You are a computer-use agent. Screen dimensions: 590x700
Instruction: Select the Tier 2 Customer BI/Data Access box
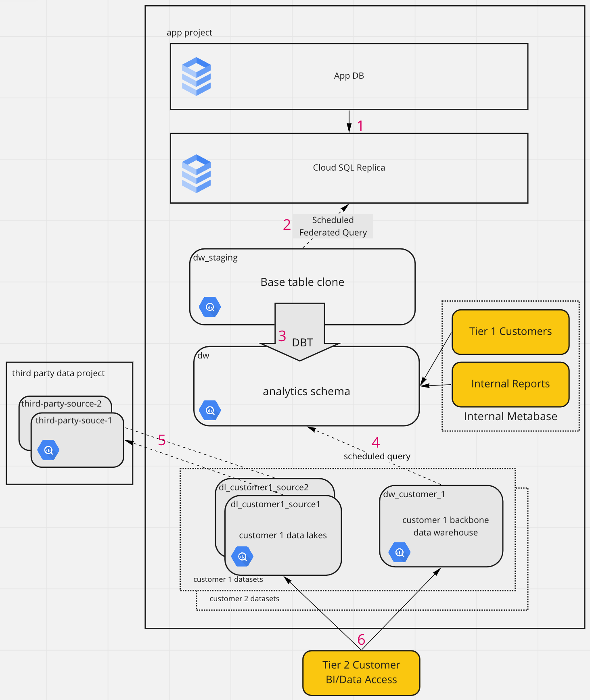361,673
